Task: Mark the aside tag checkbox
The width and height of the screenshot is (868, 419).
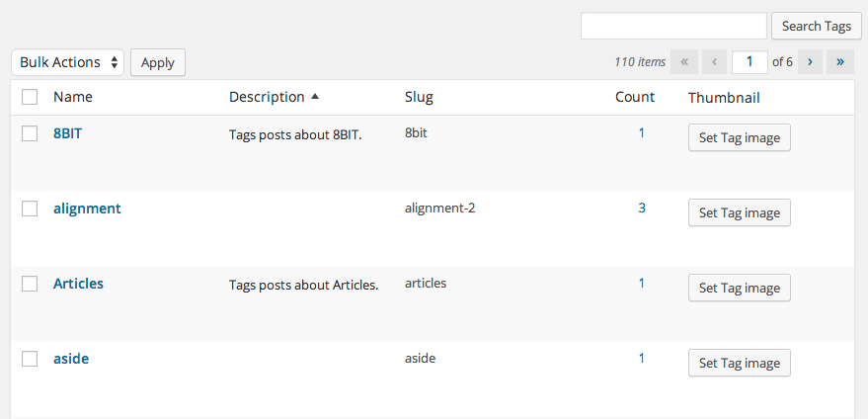Action: (30, 359)
